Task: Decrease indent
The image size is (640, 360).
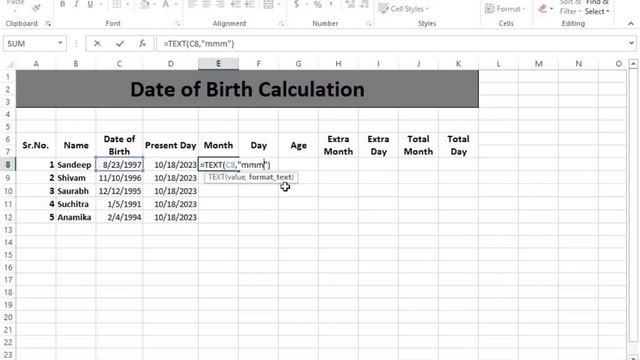Action: tap(236, 4)
